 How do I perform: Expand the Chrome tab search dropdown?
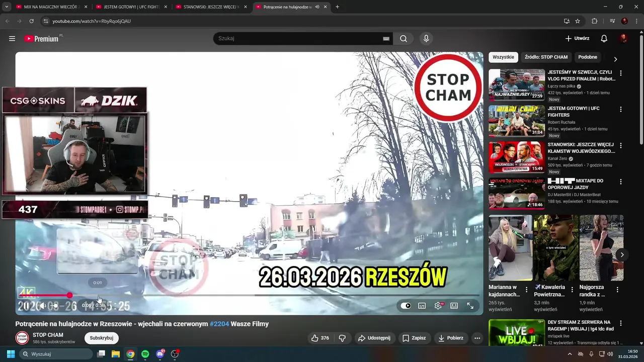(x=7, y=7)
